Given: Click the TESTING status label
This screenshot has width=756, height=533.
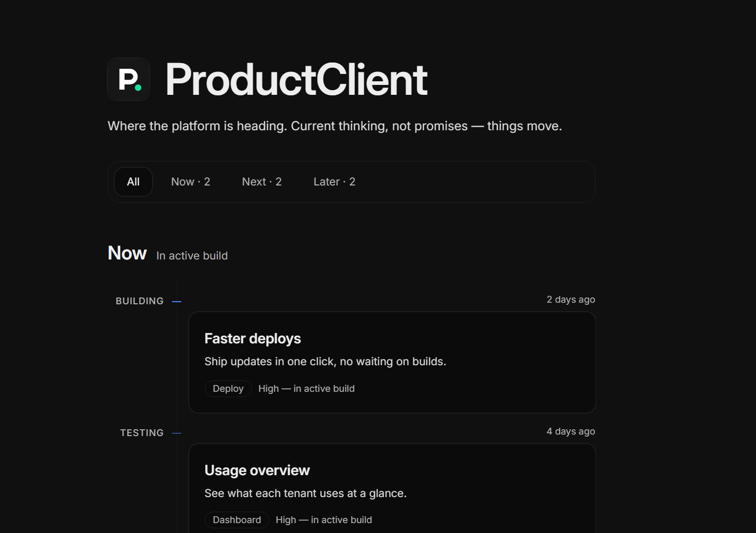Looking at the screenshot, I should click(142, 433).
